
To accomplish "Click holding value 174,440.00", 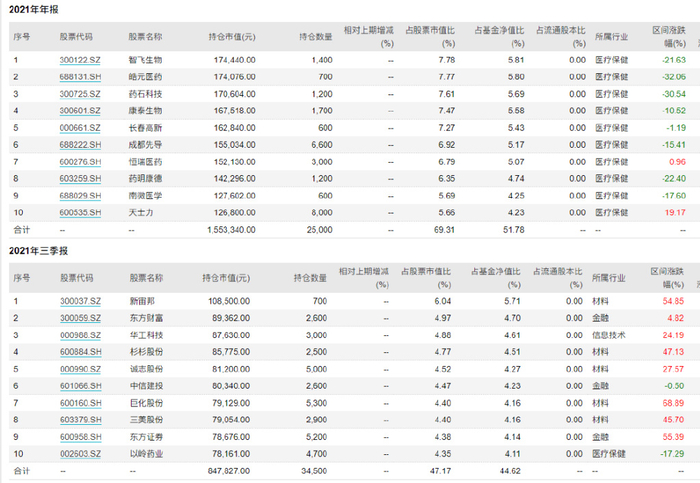I will click(x=235, y=60).
